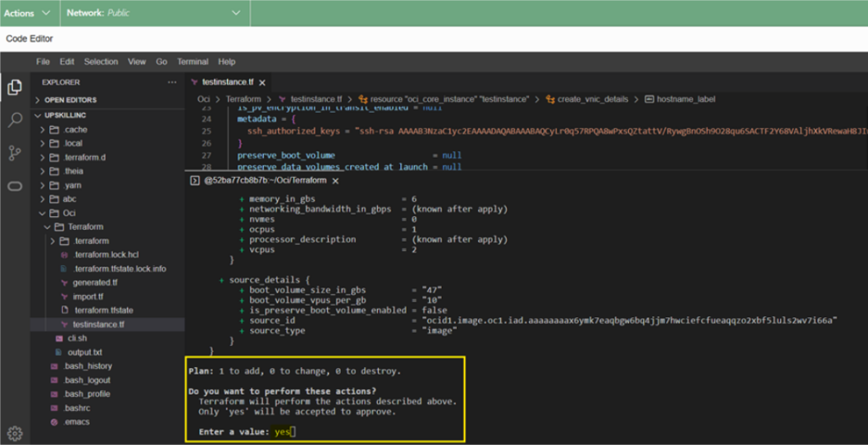868x445 pixels.
Task: Open the Search magnifier in activity bar
Action: (15, 119)
